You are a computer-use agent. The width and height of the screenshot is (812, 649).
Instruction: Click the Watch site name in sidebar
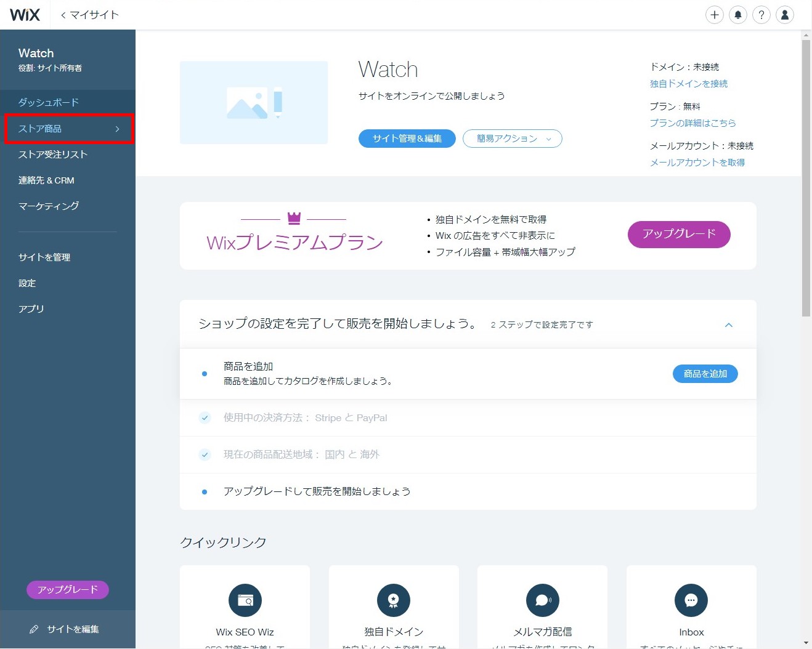pyautogui.click(x=36, y=53)
